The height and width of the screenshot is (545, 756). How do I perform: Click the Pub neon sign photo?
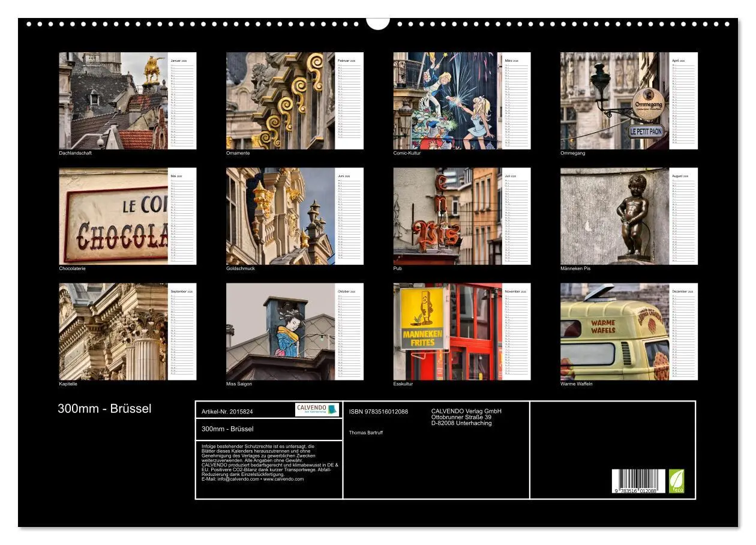448,216
